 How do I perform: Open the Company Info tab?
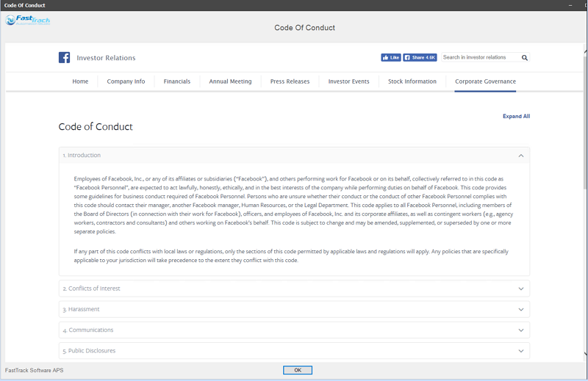126,81
